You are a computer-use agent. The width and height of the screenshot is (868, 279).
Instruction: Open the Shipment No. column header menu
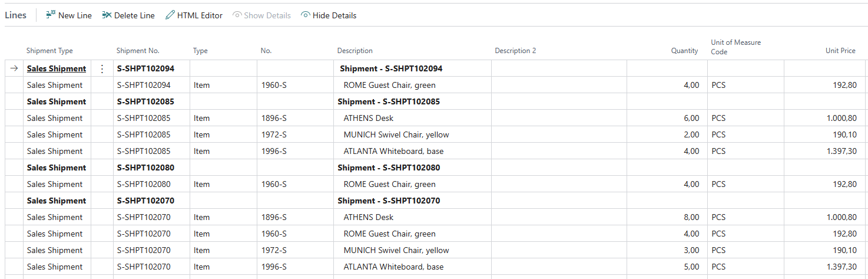click(x=138, y=51)
